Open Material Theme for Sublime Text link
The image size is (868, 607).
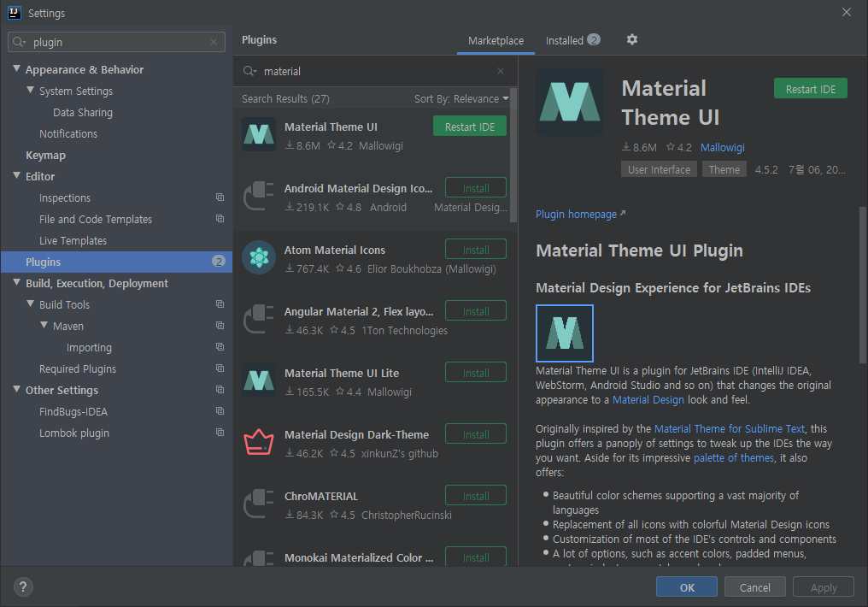click(729, 428)
